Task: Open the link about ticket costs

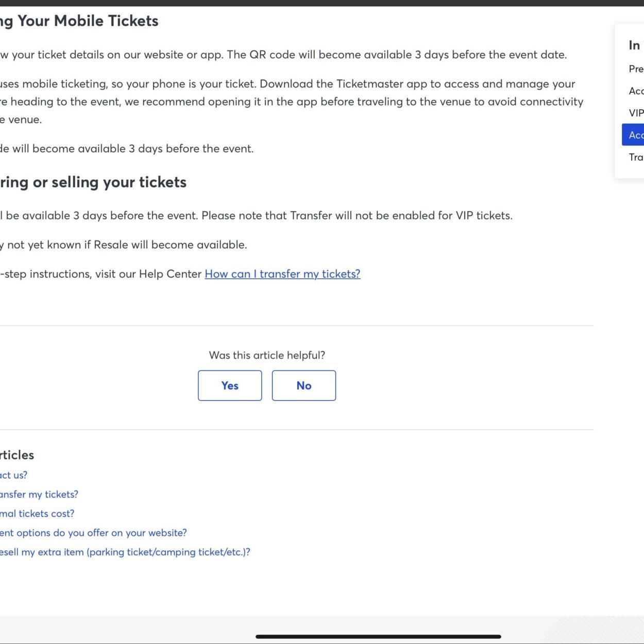Action: click(37, 513)
